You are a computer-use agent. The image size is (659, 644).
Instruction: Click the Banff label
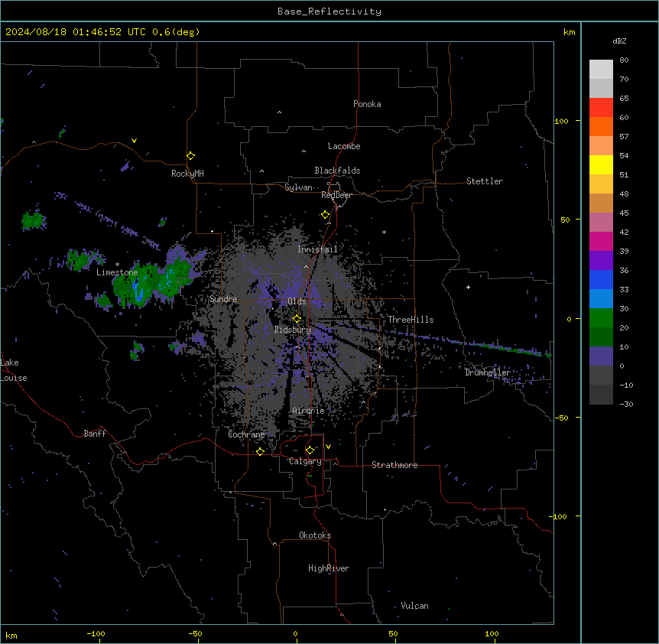95,434
